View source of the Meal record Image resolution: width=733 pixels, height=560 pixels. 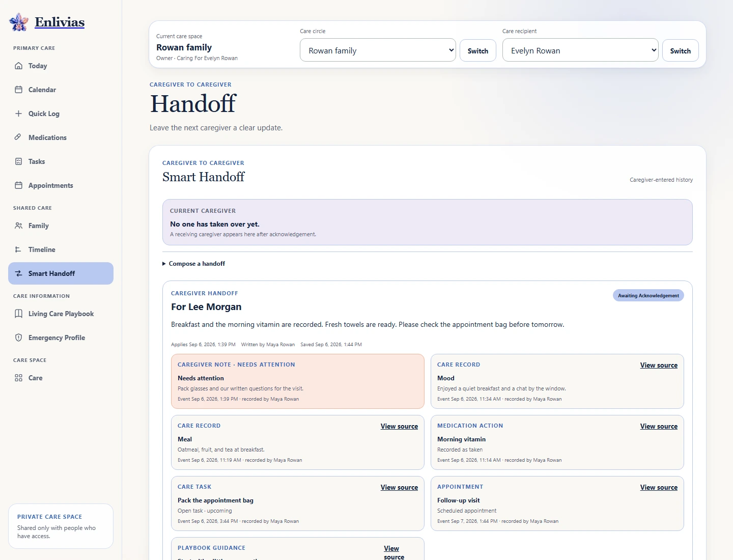click(399, 426)
